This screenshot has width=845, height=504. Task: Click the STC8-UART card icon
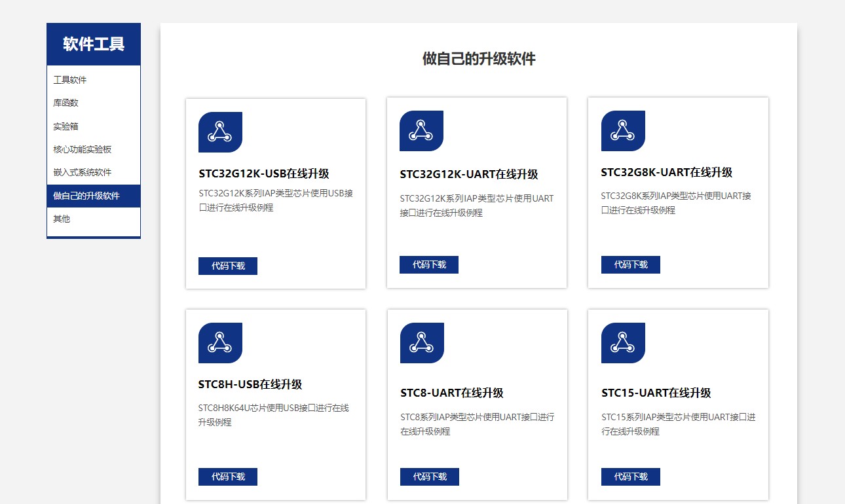pyautogui.click(x=422, y=343)
